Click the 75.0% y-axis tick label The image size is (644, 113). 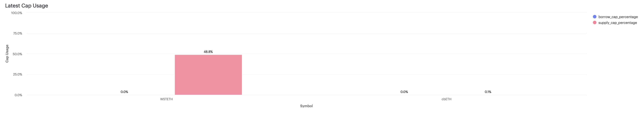[x=17, y=33]
